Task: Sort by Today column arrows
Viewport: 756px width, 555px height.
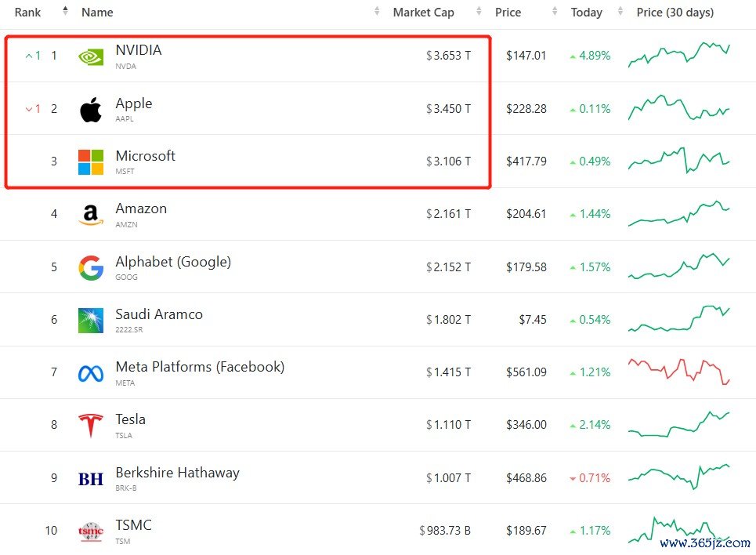Action: click(x=620, y=11)
